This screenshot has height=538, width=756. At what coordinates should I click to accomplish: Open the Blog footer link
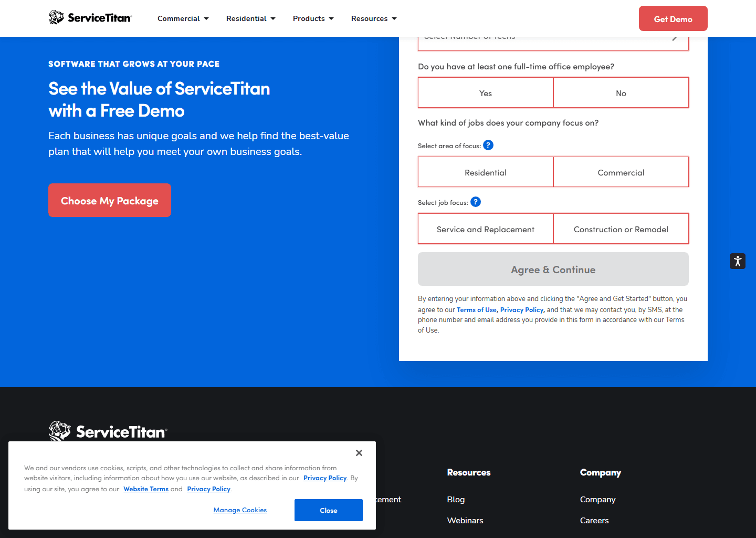click(x=456, y=499)
